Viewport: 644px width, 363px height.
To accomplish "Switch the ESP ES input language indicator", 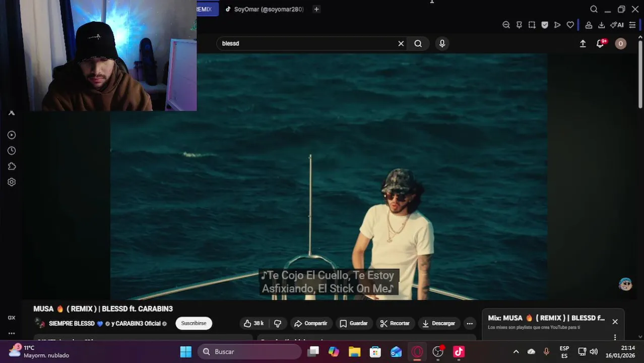I will 564,351.
